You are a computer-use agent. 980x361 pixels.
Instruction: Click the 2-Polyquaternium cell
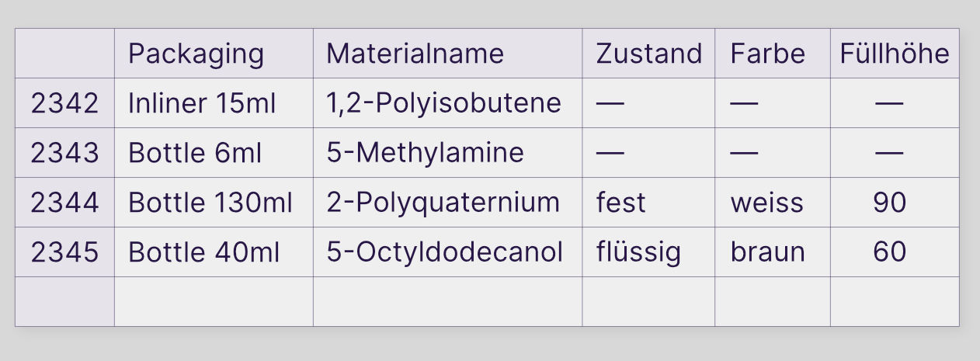(447, 203)
